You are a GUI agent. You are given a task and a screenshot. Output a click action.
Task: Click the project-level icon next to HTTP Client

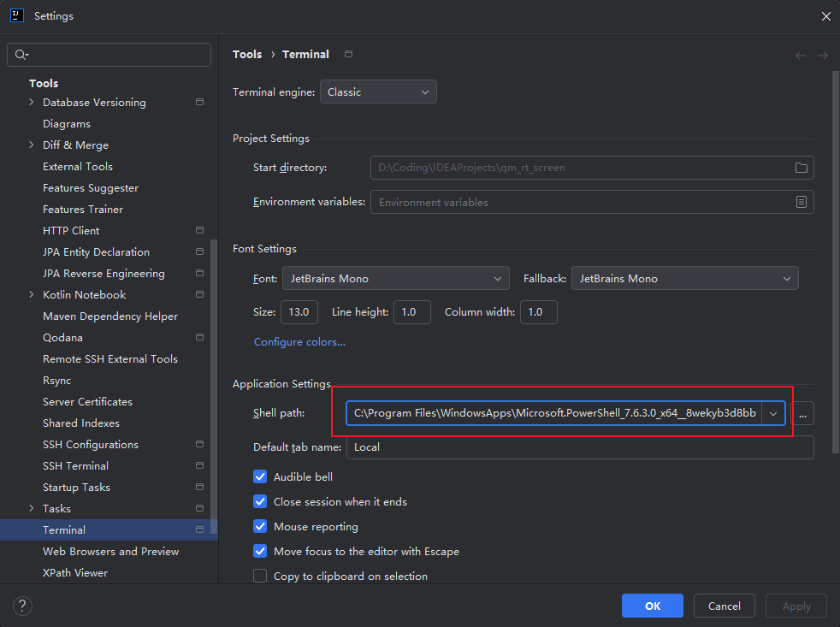(x=200, y=230)
